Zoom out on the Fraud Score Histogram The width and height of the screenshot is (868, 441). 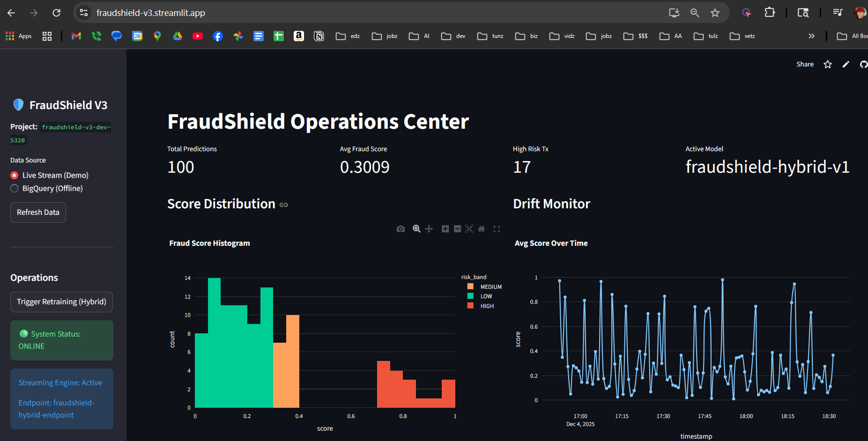point(457,229)
